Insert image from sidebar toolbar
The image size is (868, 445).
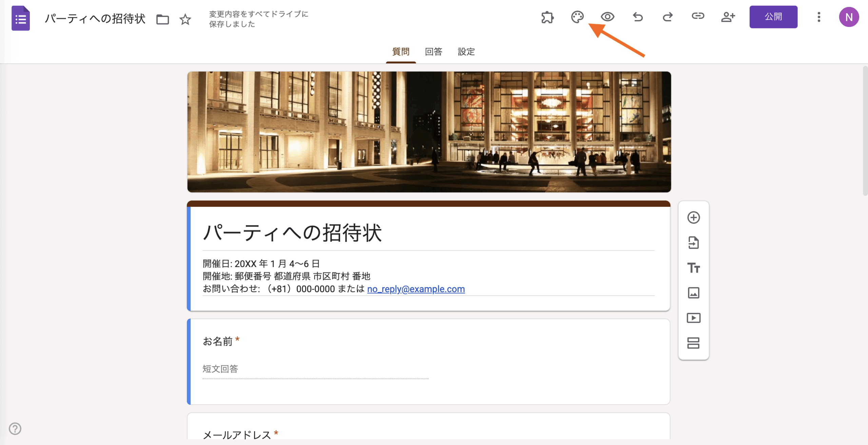click(x=693, y=293)
